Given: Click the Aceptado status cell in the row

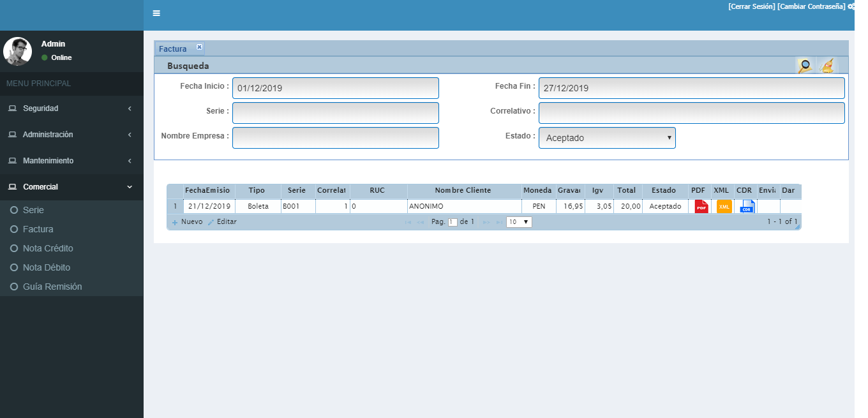Looking at the screenshot, I should (x=664, y=206).
